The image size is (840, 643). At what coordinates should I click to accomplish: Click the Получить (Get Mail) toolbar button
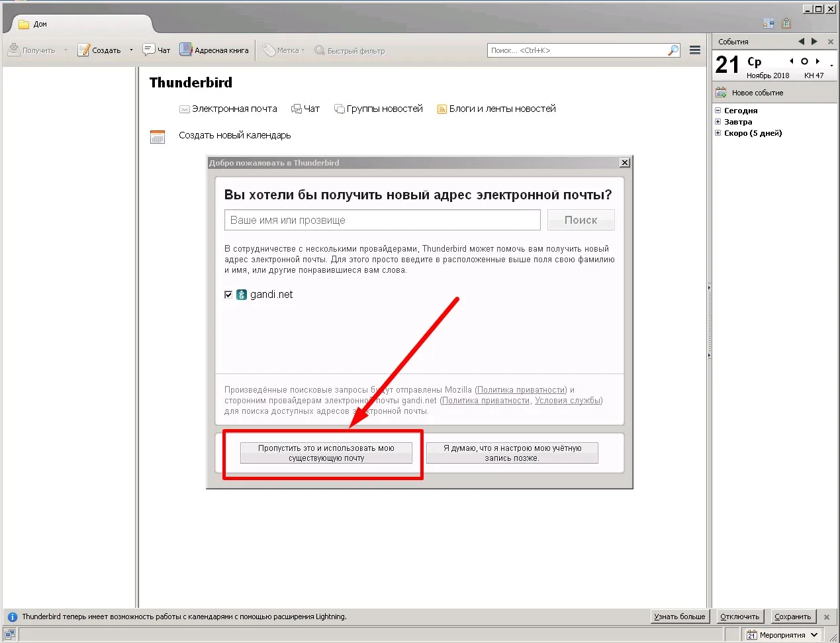pos(32,50)
